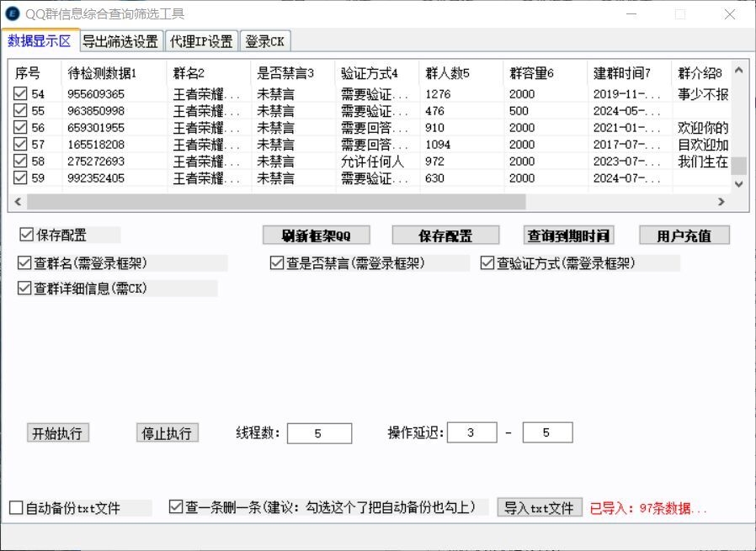Click 建群时间7 column header
Viewport: 756px width, 551px height.
(630, 73)
